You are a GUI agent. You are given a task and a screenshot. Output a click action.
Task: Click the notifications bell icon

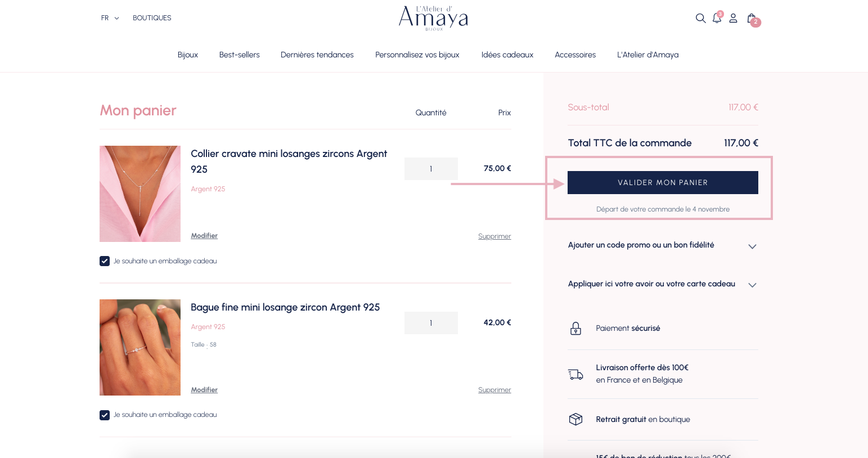717,18
